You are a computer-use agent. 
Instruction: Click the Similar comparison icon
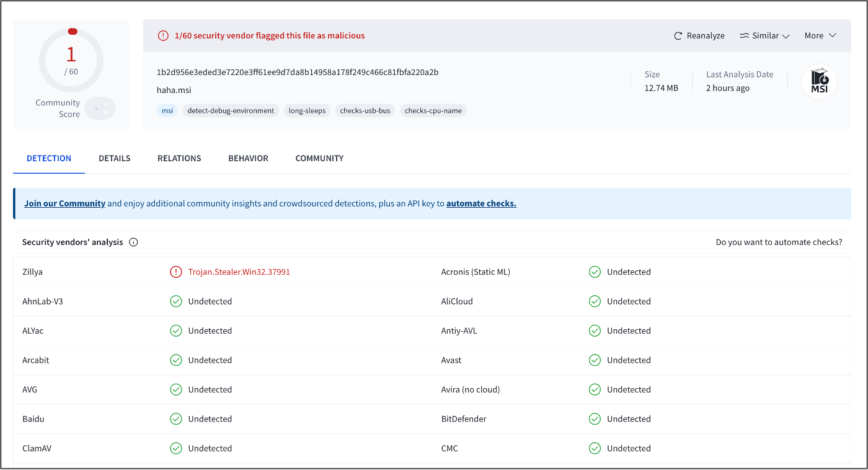pyautogui.click(x=743, y=35)
